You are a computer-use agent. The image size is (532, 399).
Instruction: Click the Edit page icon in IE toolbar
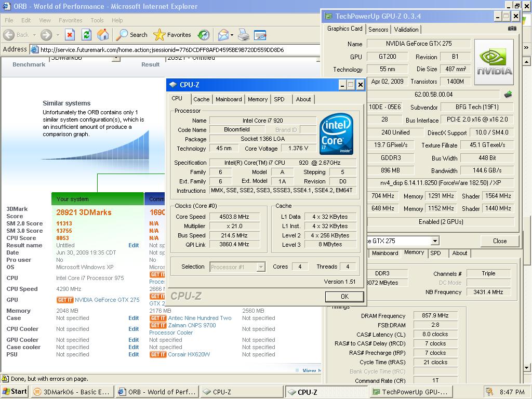(260, 35)
